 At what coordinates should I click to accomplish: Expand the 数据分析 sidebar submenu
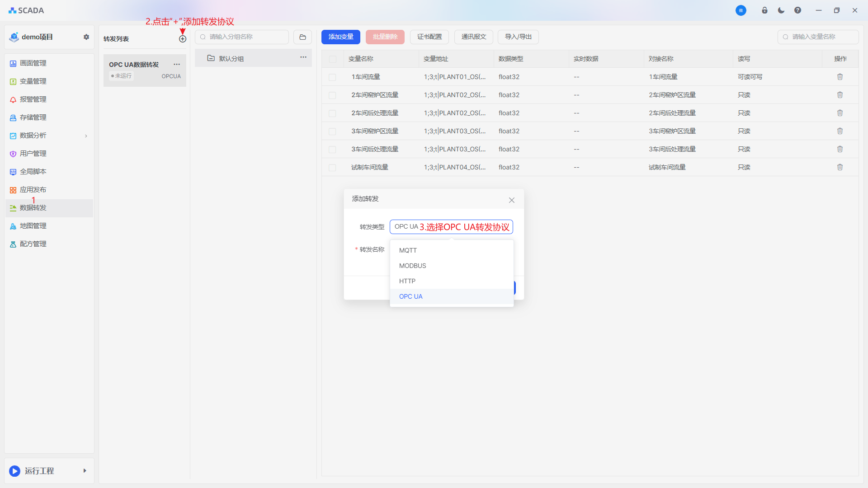pos(86,136)
